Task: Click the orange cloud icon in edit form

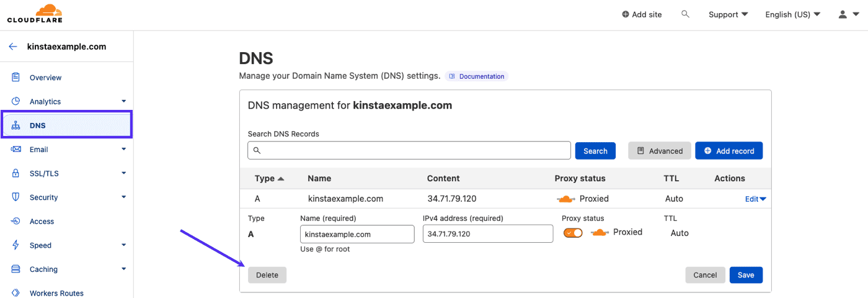Action: point(600,232)
